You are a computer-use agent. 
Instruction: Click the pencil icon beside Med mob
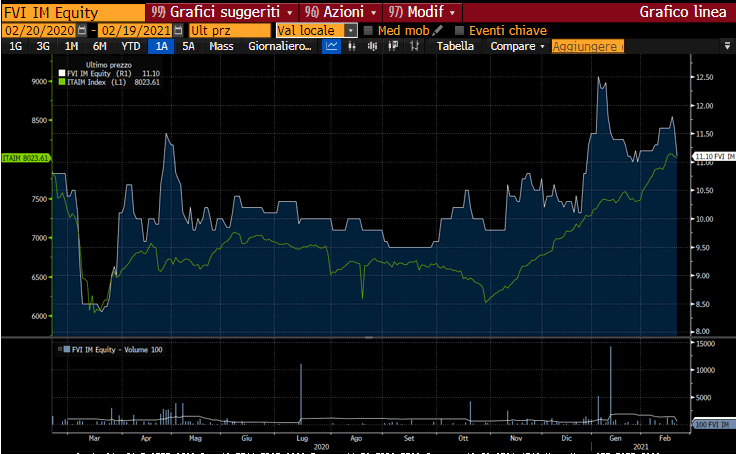(x=437, y=30)
